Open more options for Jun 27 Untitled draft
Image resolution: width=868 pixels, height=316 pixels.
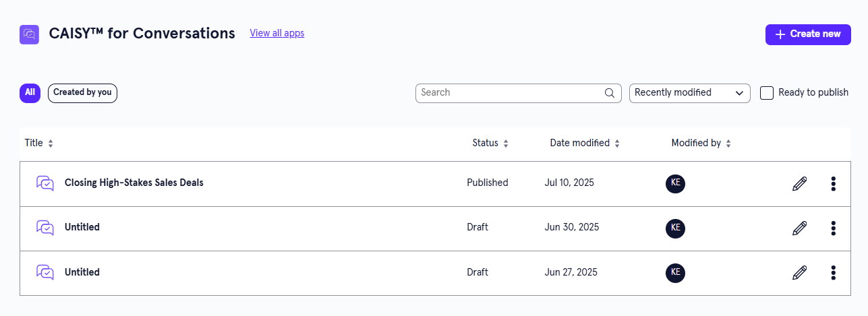[x=834, y=273]
